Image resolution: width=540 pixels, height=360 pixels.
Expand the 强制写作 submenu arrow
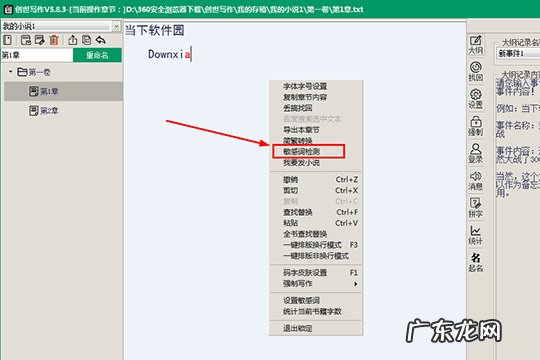pos(355,284)
